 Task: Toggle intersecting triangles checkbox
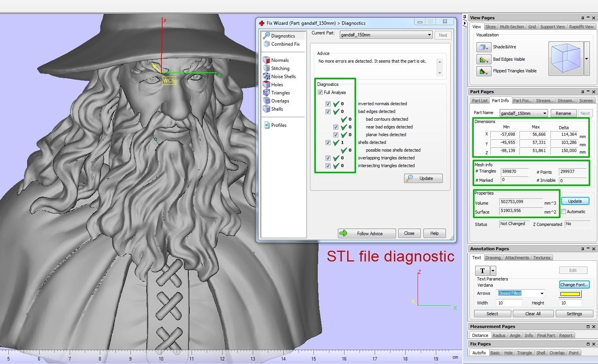pos(328,166)
